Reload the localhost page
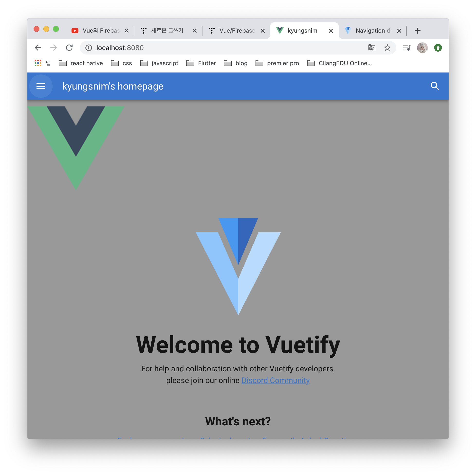This screenshot has height=475, width=476. coord(69,48)
